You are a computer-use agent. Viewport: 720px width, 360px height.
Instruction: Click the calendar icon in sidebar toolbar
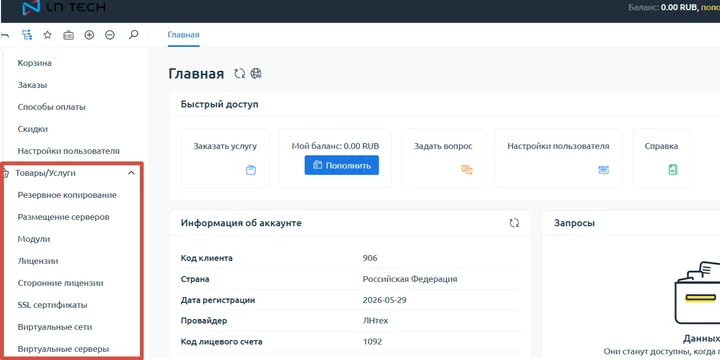68,35
